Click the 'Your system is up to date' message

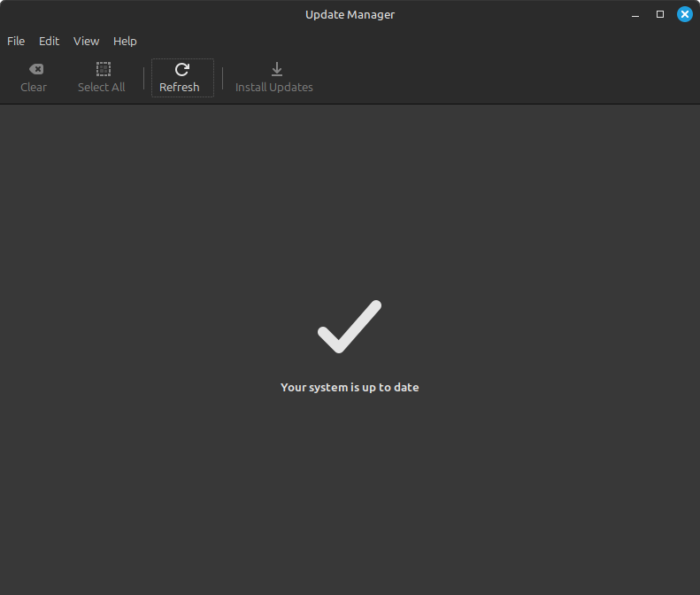(350, 387)
